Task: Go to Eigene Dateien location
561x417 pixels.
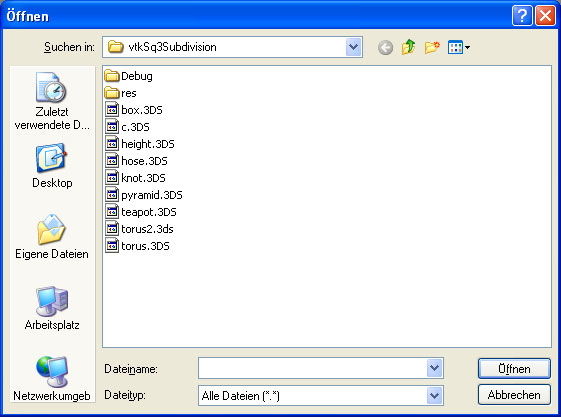Action: coord(52,236)
